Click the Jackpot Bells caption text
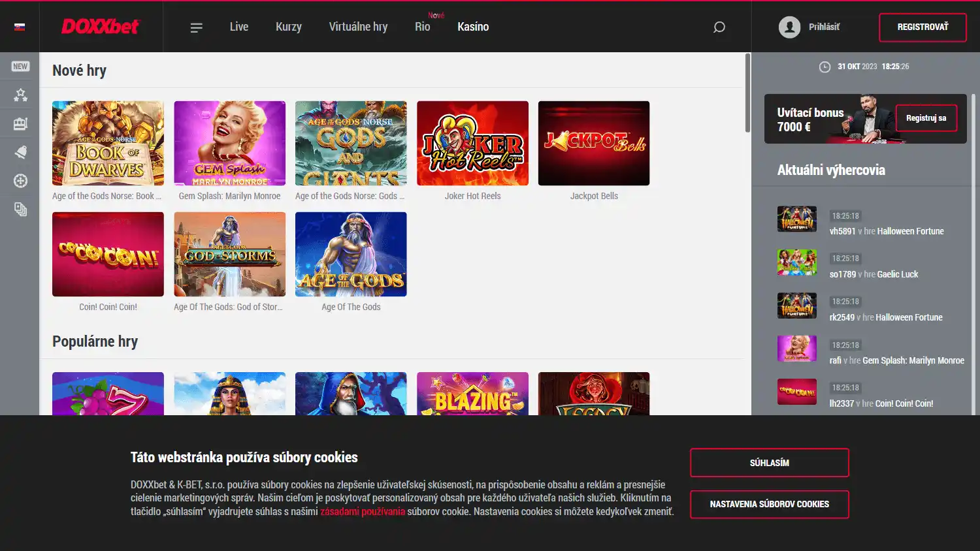 [594, 196]
